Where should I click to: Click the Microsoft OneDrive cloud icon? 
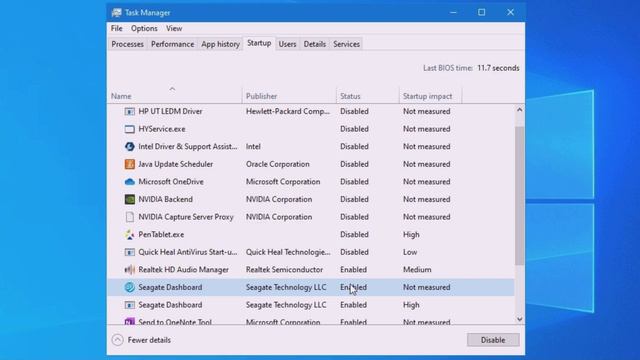(x=129, y=182)
